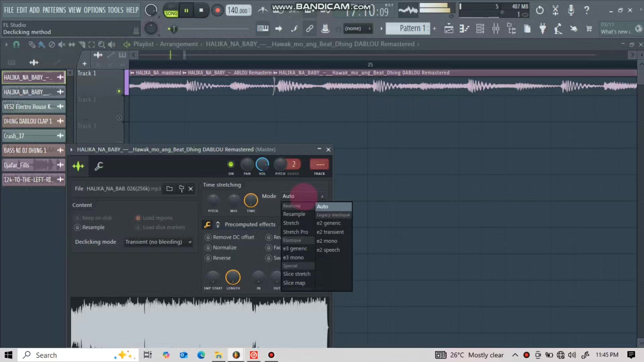
Task: Enable Keep on disk option
Action: pyautogui.click(x=93, y=218)
